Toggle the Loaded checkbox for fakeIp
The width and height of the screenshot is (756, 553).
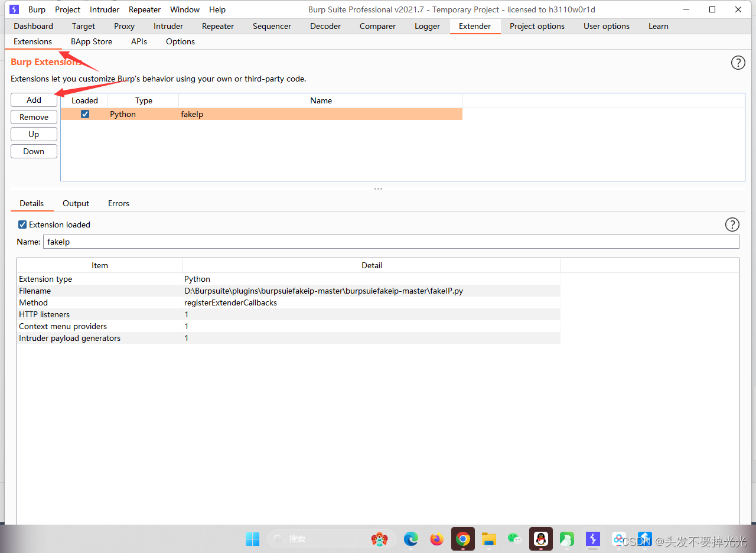(85, 113)
